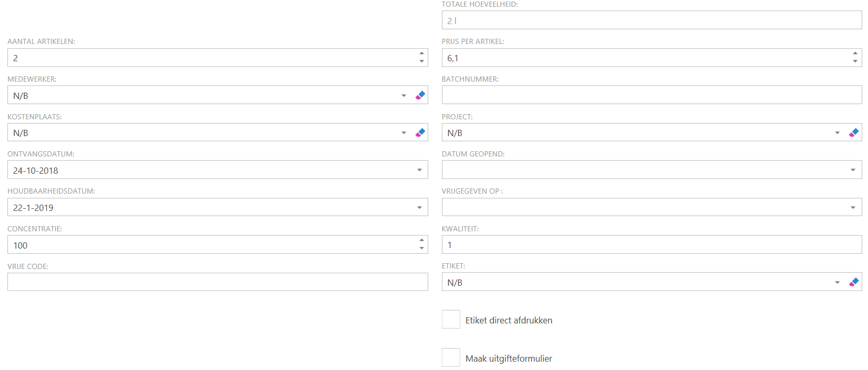This screenshot has width=868, height=370.
Task: Tick the Maak uitgifteformulier checkbox
Action: pyautogui.click(x=451, y=357)
